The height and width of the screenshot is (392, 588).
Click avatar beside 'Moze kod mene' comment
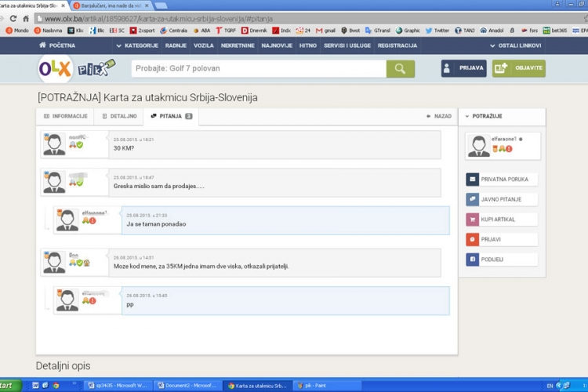click(x=54, y=262)
